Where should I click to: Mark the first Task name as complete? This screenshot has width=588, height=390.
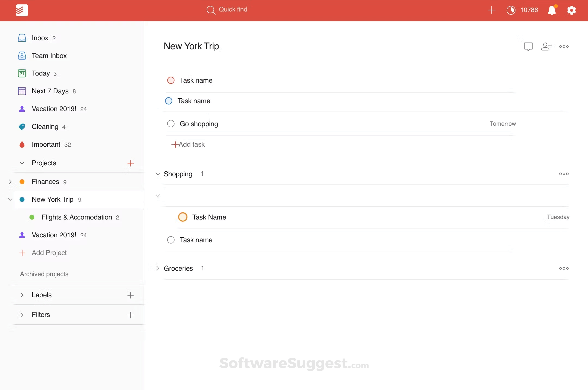tap(171, 80)
